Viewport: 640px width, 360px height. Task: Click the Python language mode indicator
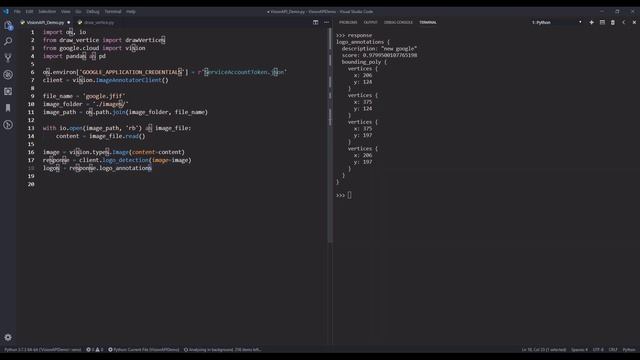[629, 350]
